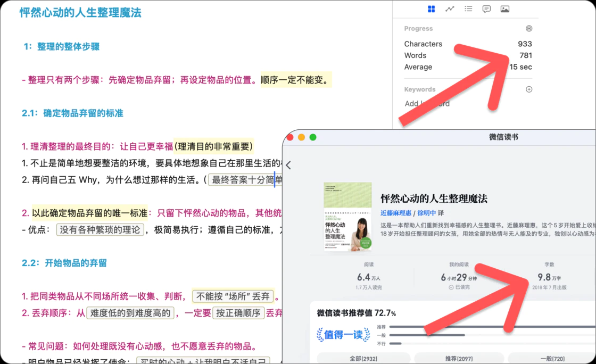Select the image attachments icon
This screenshot has height=364, width=596.
[x=504, y=9]
